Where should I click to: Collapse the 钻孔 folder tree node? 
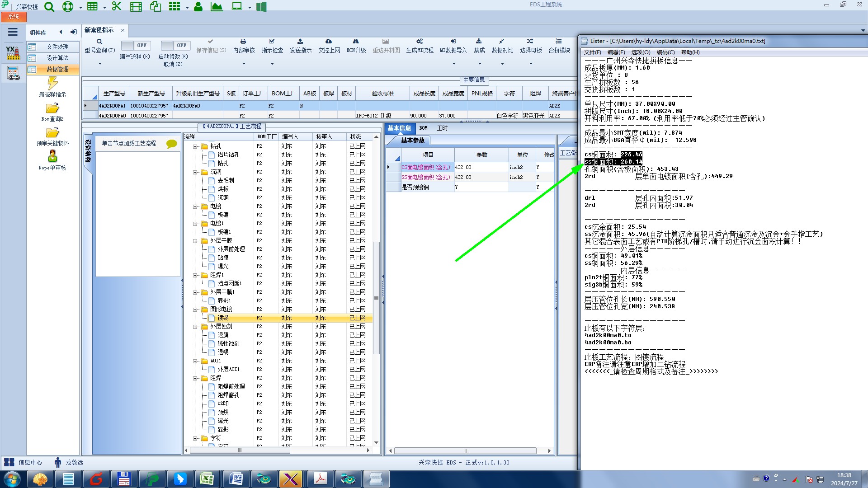pyautogui.click(x=195, y=146)
